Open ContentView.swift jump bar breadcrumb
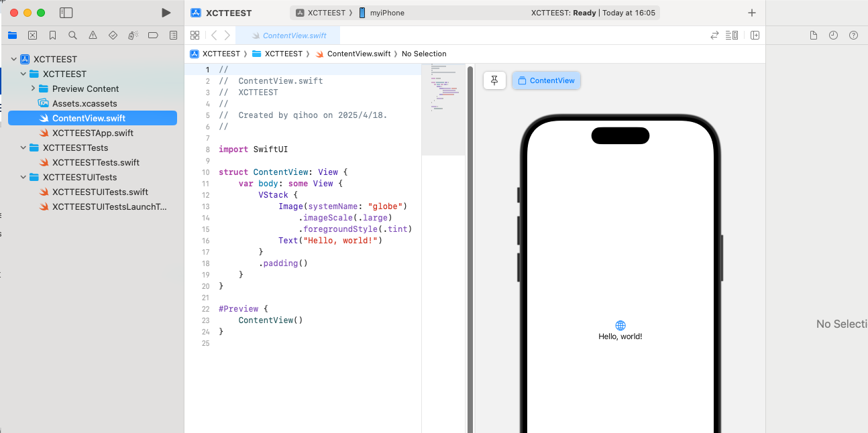The height and width of the screenshot is (433, 868). [353, 54]
